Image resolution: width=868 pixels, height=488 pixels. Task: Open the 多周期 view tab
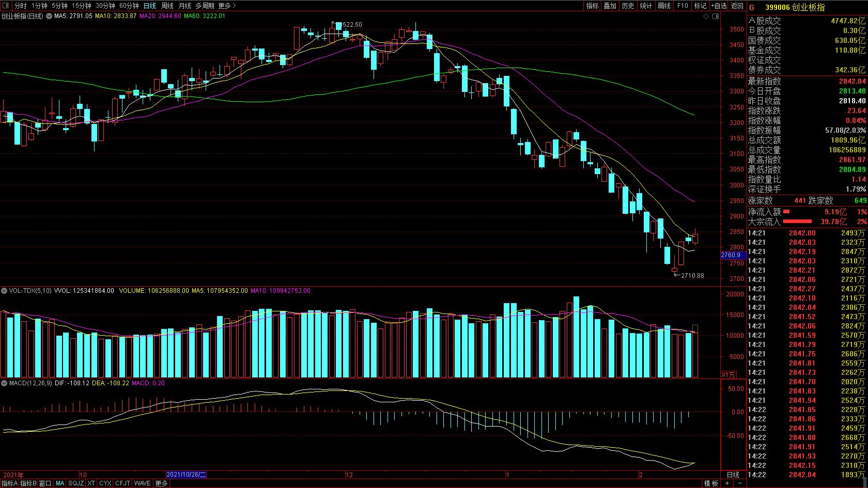(x=205, y=6)
